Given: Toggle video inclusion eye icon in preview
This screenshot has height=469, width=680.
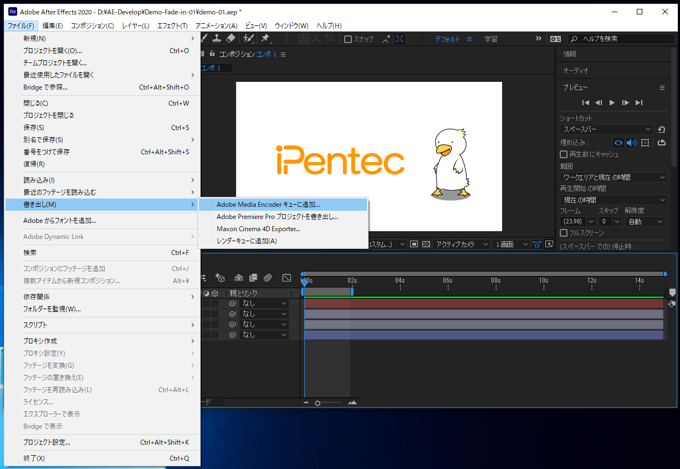Looking at the screenshot, I should click(618, 142).
